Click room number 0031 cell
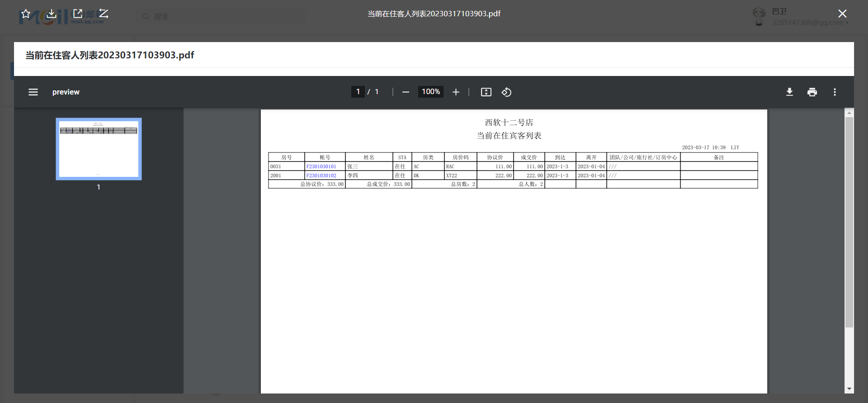This screenshot has width=868, height=403. [286, 166]
